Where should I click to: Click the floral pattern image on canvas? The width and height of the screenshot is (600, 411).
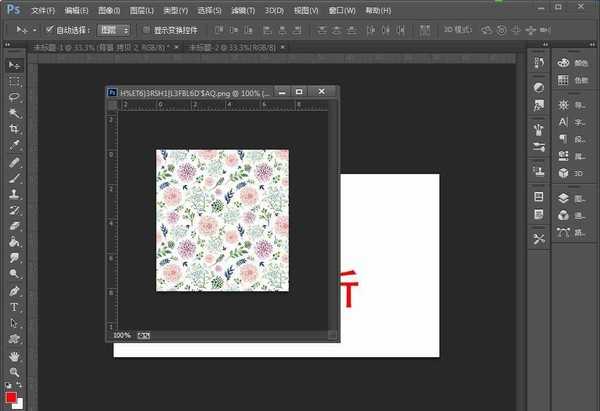222,220
